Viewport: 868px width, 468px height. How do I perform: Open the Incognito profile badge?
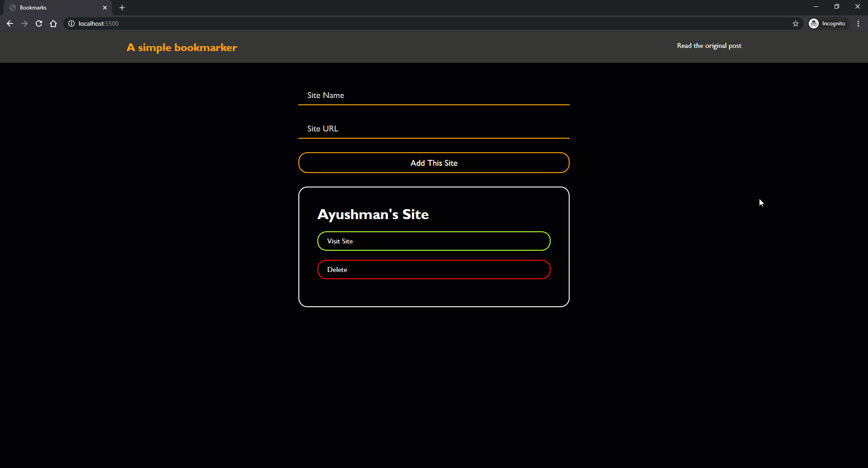click(x=828, y=23)
